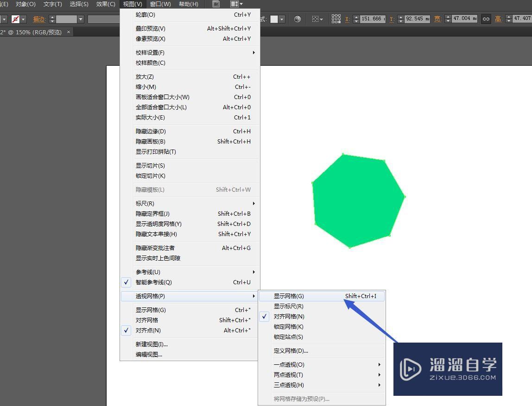Choose 显示打印拼贴(T)

point(190,151)
